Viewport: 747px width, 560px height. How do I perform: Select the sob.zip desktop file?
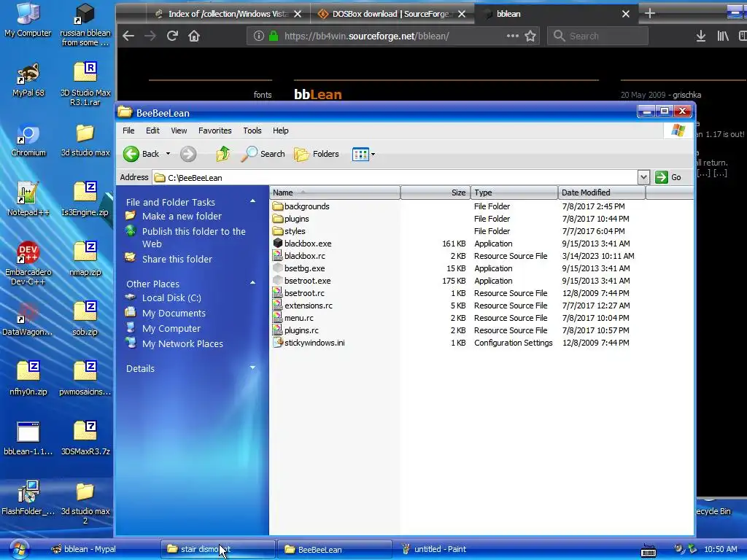pyautogui.click(x=85, y=319)
